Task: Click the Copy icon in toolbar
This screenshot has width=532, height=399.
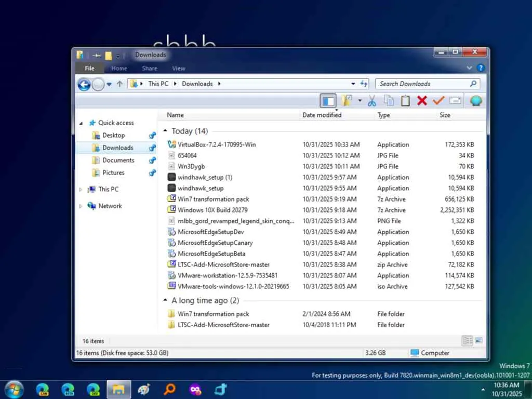Action: (x=389, y=101)
